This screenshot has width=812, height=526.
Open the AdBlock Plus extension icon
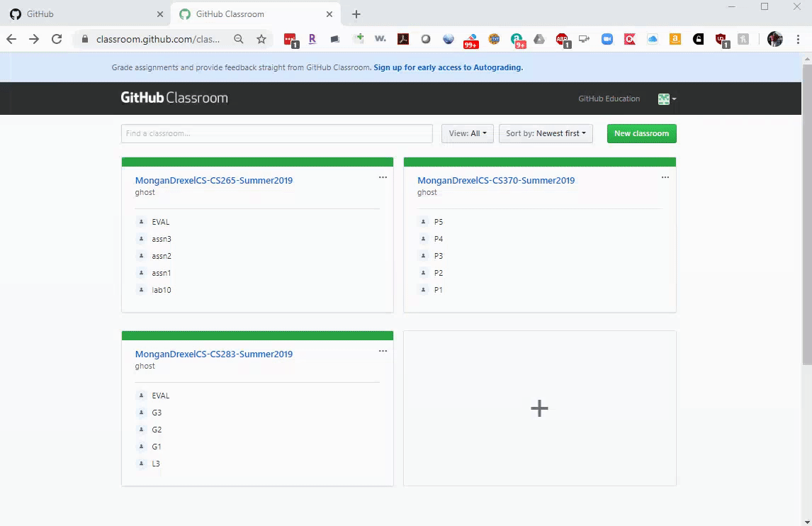tap(562, 40)
